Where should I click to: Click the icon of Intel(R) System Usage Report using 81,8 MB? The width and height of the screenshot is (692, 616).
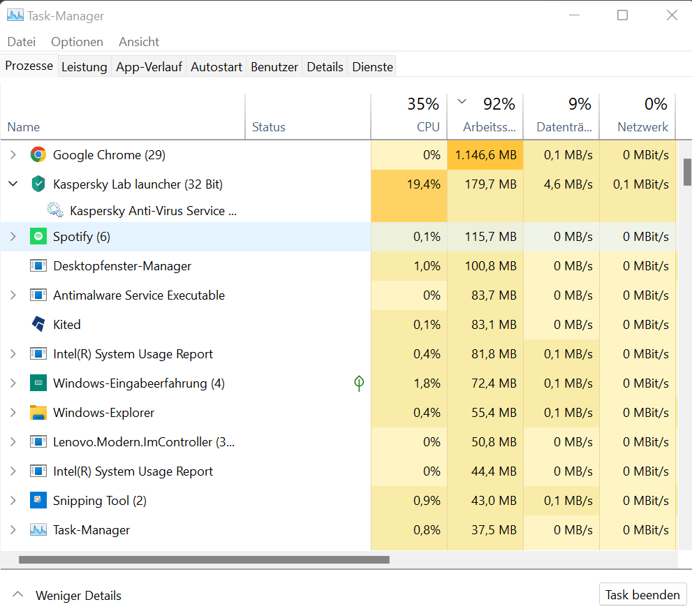point(38,353)
